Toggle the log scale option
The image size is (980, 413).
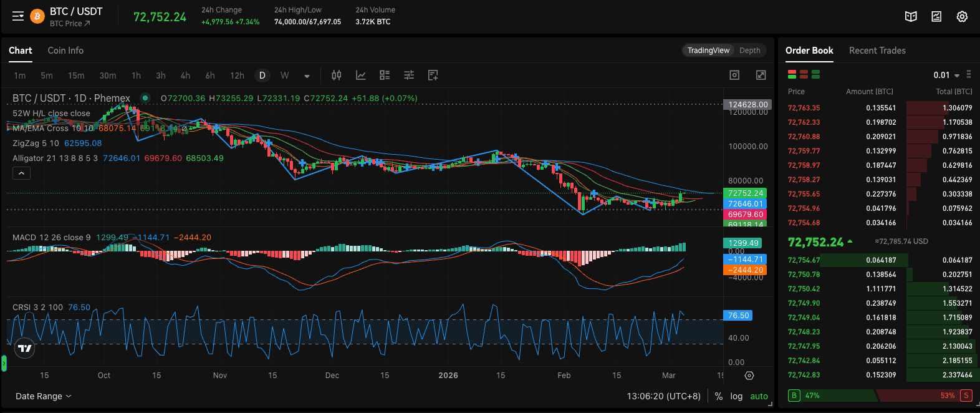736,396
